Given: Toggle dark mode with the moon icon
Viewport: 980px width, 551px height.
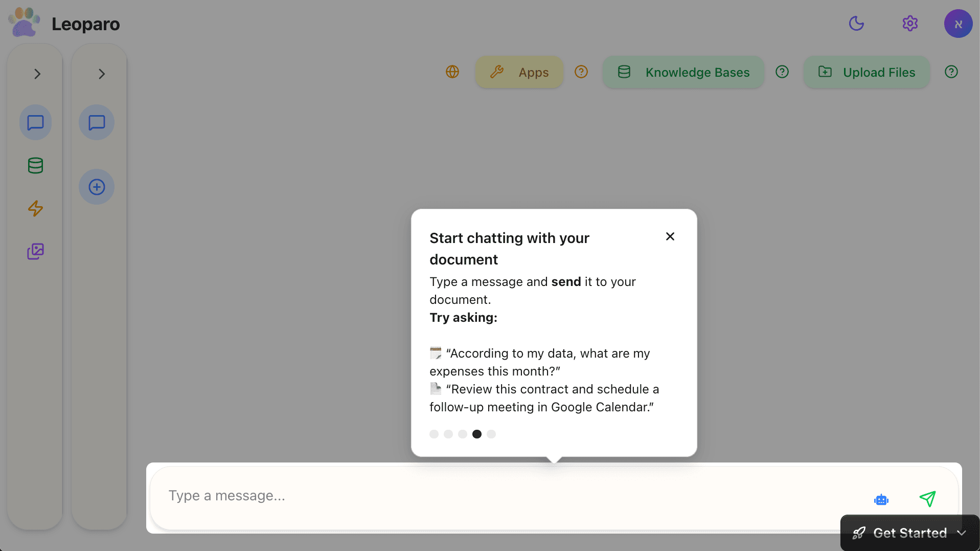Looking at the screenshot, I should [x=856, y=24].
